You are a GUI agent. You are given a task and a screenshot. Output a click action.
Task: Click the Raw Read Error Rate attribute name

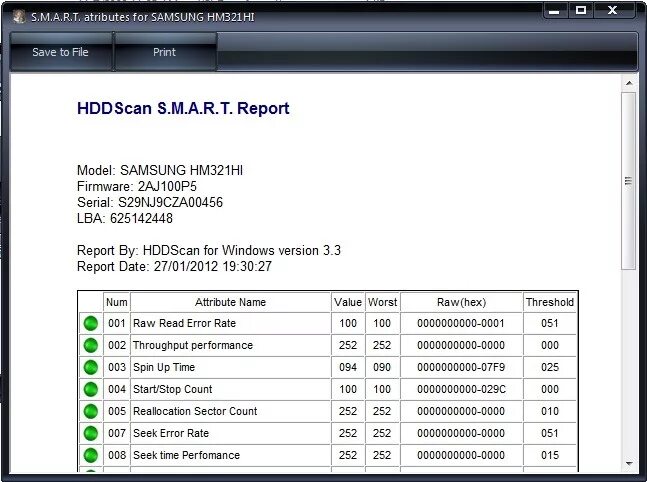pyautogui.click(x=184, y=323)
